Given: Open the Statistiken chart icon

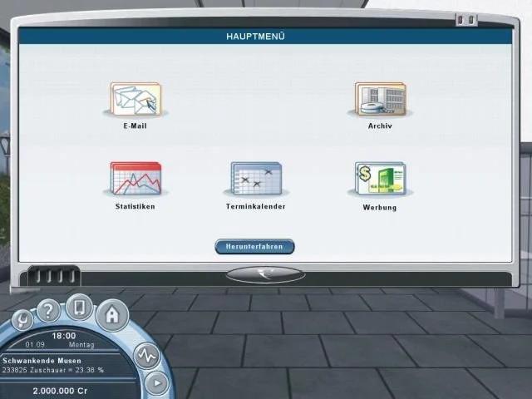Looking at the screenshot, I should pos(135,179).
